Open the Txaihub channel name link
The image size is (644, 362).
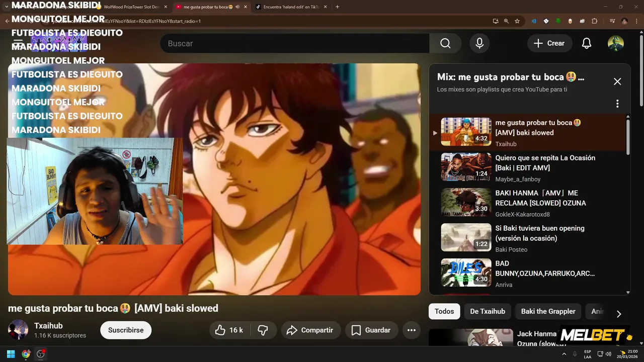pos(48,326)
